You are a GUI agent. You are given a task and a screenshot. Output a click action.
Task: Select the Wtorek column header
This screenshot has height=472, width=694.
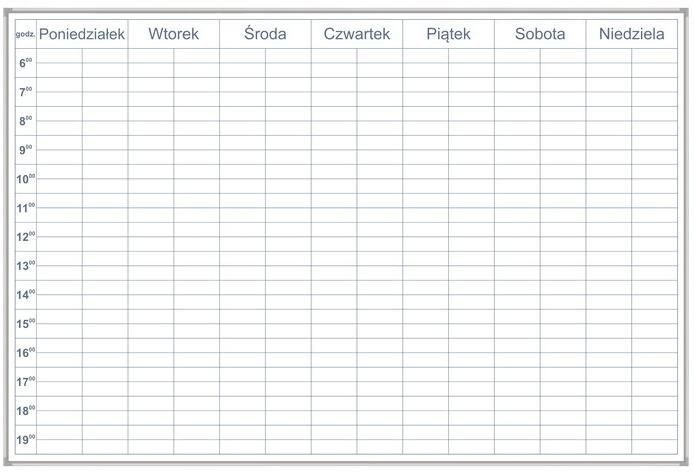click(174, 34)
